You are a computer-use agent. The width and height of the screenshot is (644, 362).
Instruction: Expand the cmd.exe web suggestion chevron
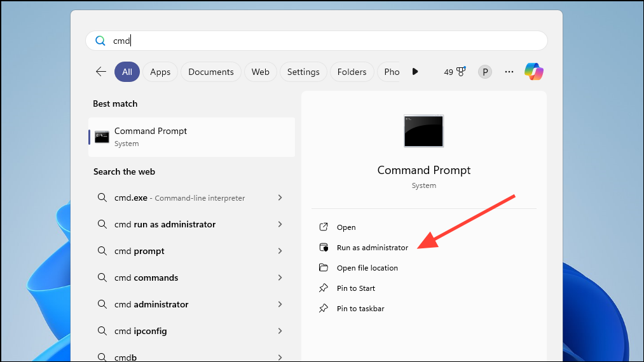click(280, 198)
